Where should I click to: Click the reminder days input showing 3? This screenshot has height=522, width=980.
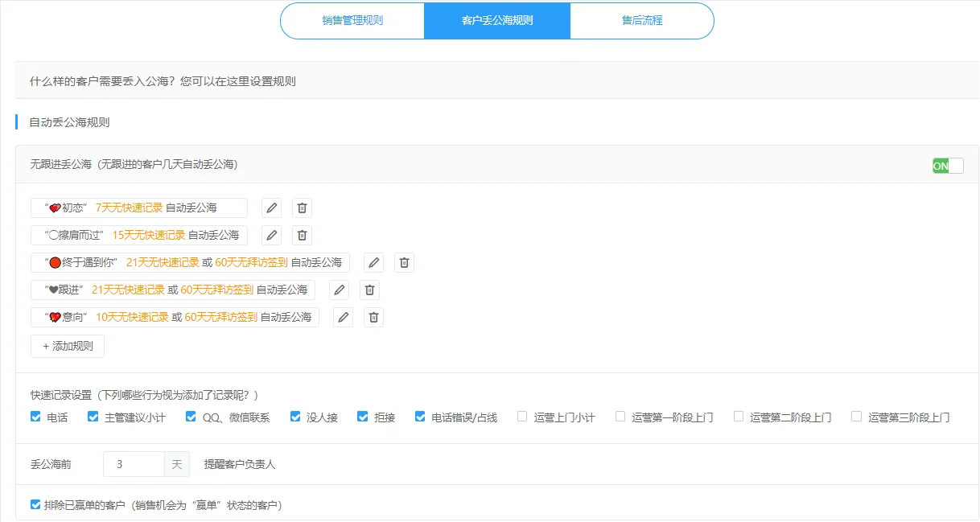[133, 463]
